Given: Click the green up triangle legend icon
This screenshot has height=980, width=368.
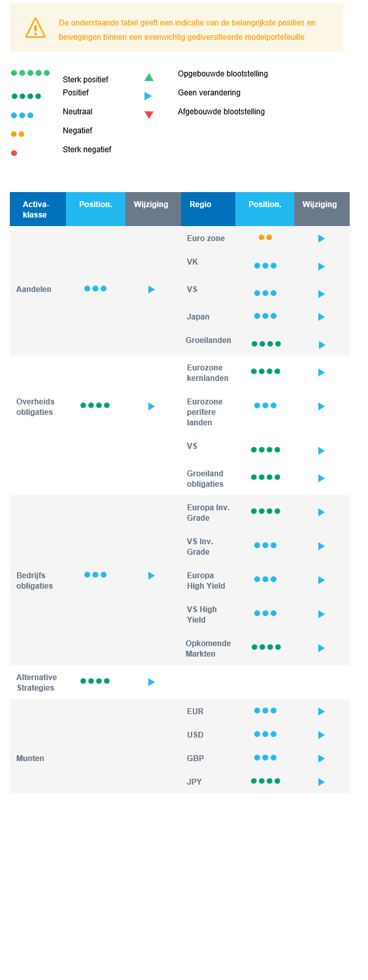Looking at the screenshot, I should click(x=149, y=77).
